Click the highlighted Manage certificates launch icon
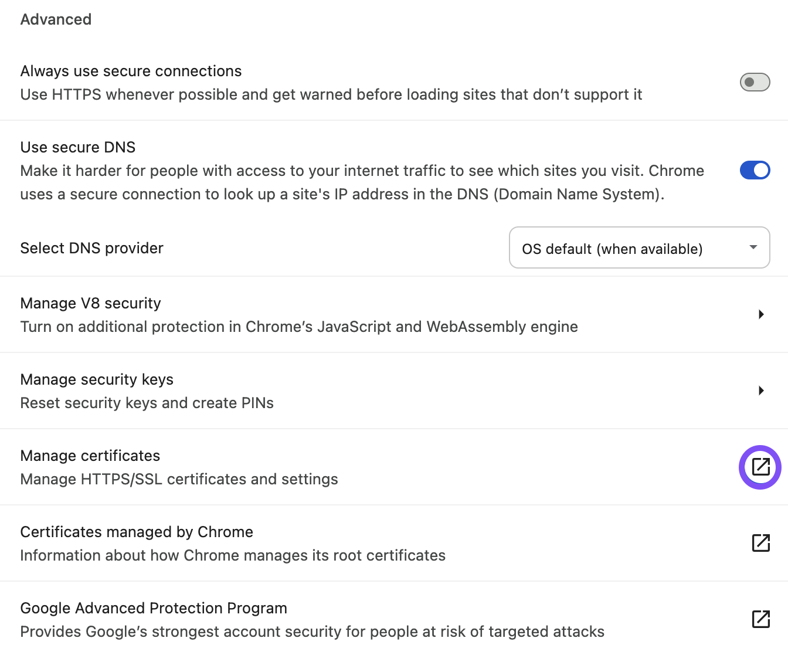 [x=760, y=467]
